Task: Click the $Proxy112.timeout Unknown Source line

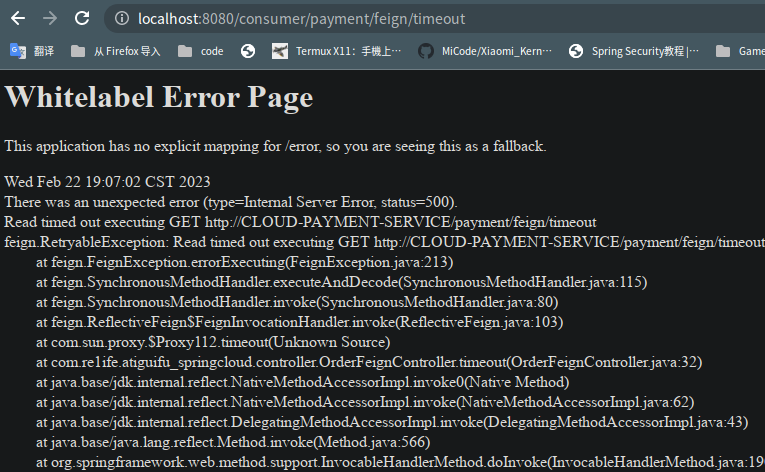Action: pyautogui.click(x=213, y=342)
